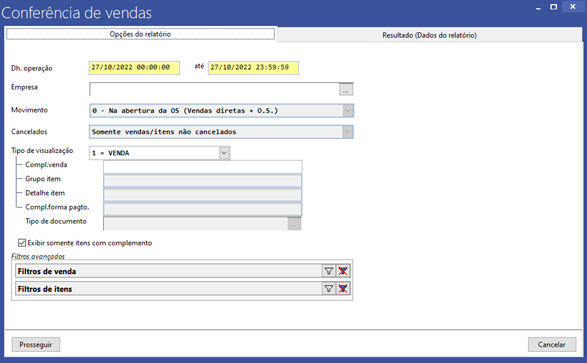
Task: Clear Filtros de itens with red X icon
Action: point(343,289)
